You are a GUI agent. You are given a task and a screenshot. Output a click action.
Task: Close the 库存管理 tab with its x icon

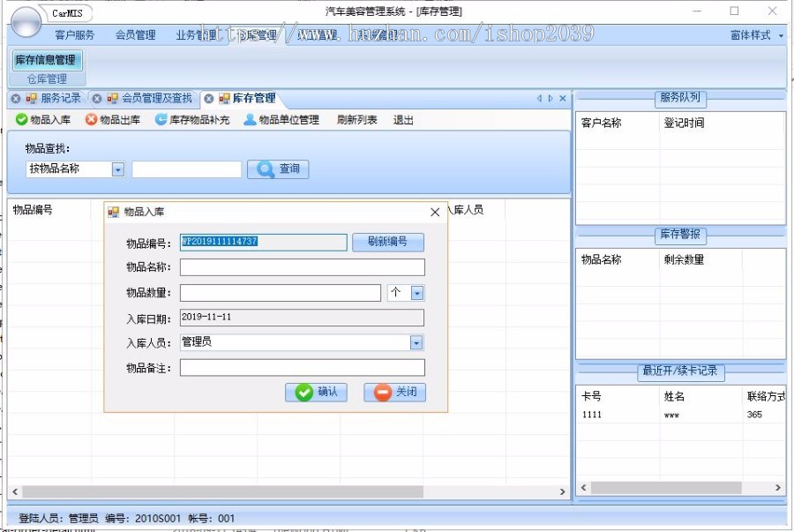pos(208,99)
